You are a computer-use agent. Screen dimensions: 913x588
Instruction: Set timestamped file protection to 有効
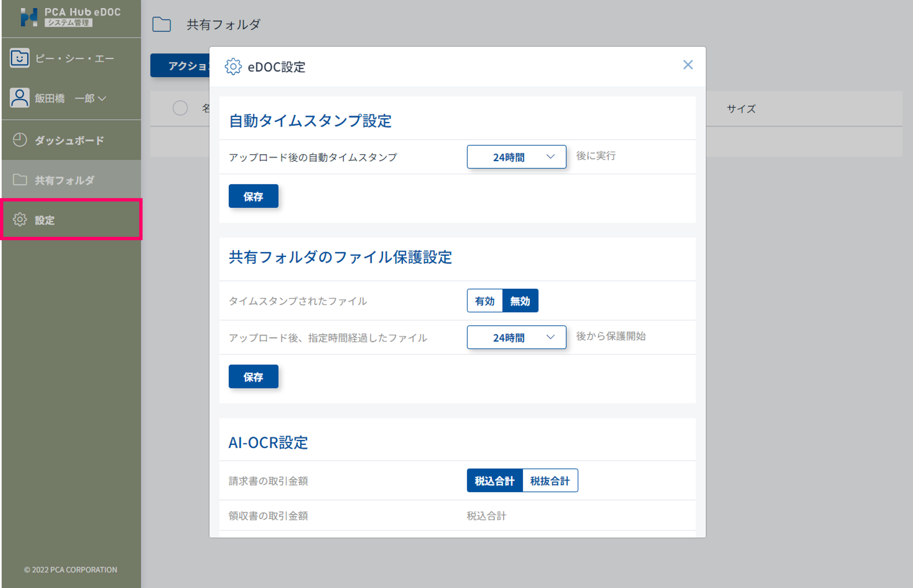485,301
